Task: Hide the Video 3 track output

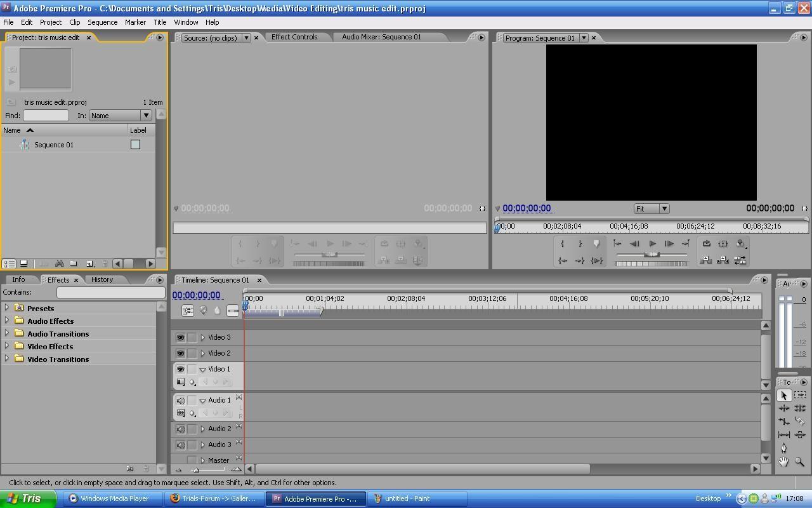Action: 180,338
